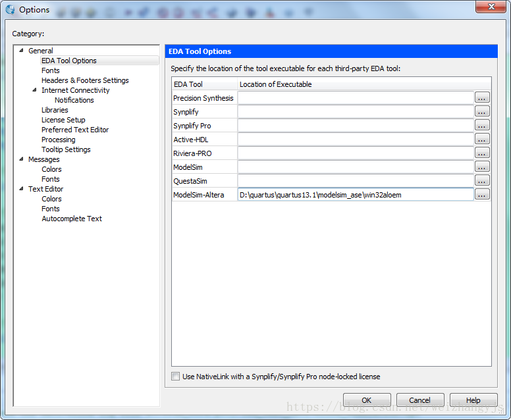The height and width of the screenshot is (420, 511).
Task: Browse for Synplify Pro executable location
Action: [482, 125]
